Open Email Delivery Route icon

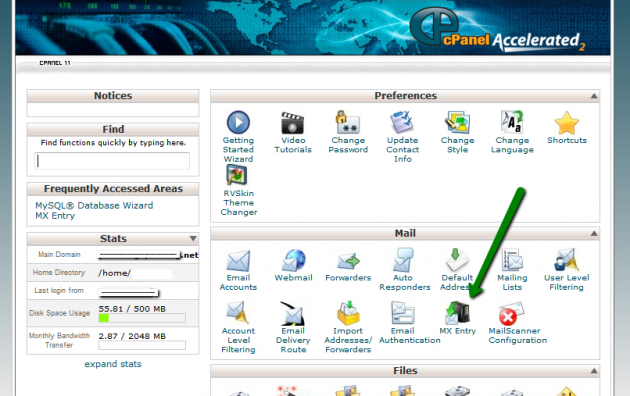point(292,313)
